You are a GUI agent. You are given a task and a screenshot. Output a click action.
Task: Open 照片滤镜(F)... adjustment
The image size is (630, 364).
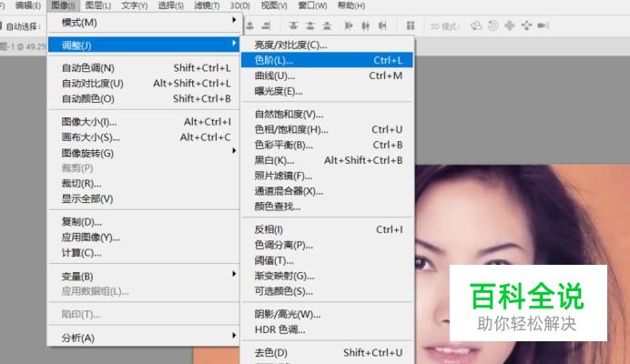(x=327, y=176)
